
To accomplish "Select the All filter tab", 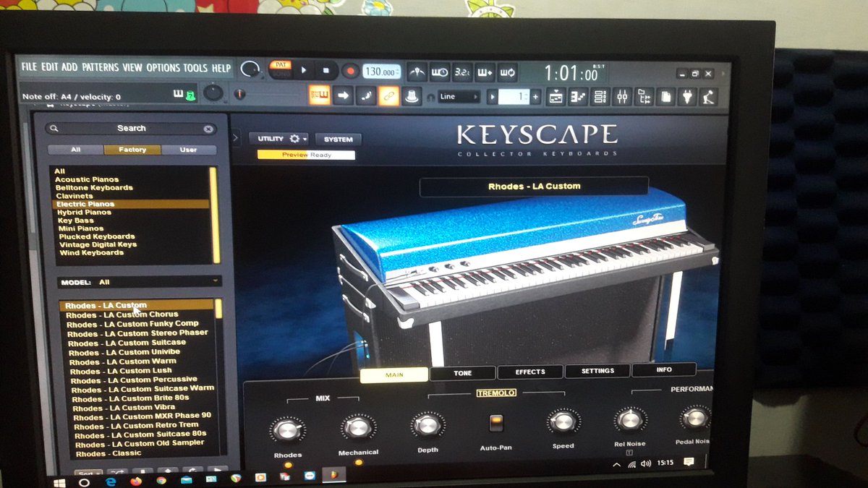I will pos(75,150).
